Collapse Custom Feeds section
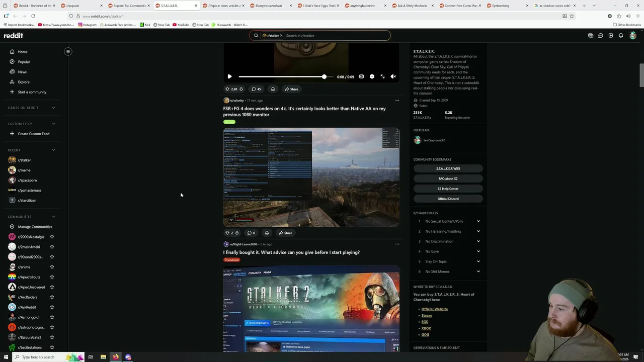The image size is (644, 362). point(53,124)
